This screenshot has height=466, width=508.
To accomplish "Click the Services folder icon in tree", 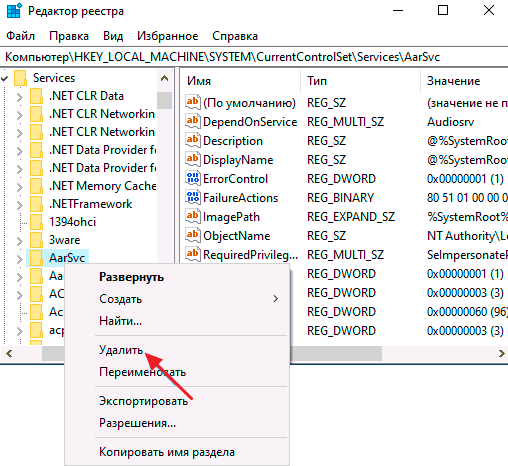I will point(20,78).
